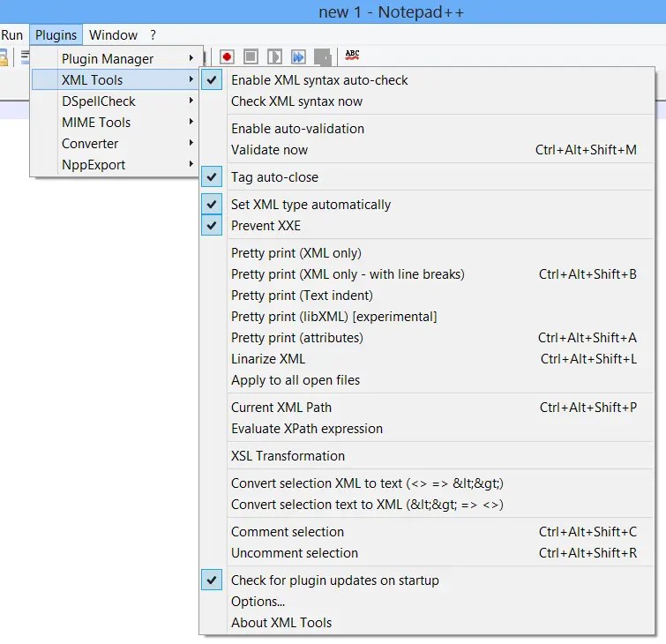Choose Pretty print (libXML) experimental
The width and height of the screenshot is (666, 644).
[427, 317]
